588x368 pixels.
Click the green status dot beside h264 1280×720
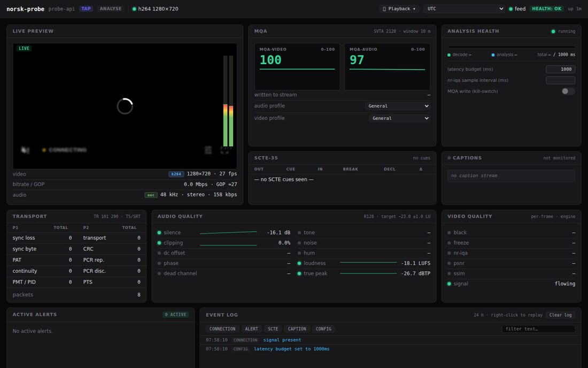pos(134,9)
